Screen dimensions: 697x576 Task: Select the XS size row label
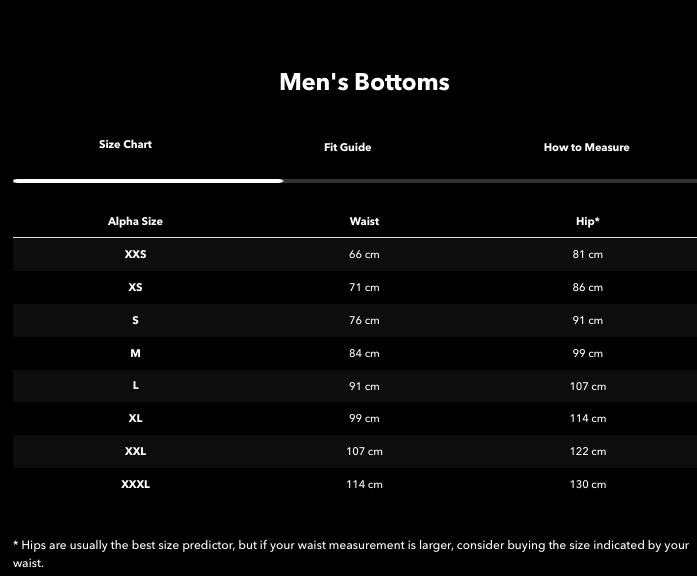point(135,287)
